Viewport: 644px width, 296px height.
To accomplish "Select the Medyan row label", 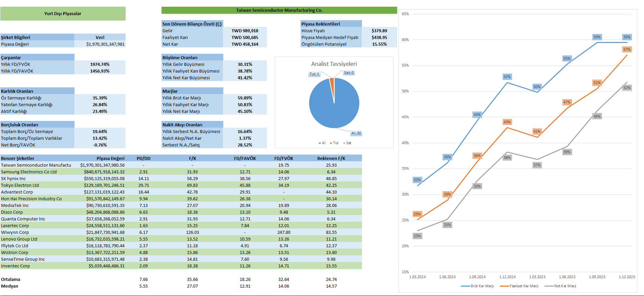I will coord(10,286).
